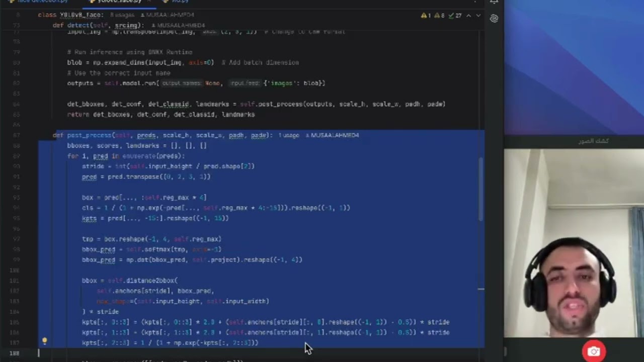Viewport: 644px width, 362px height.
Task: Click the 'class YOLOv8_face:' breadcrumb line
Action: click(70, 15)
